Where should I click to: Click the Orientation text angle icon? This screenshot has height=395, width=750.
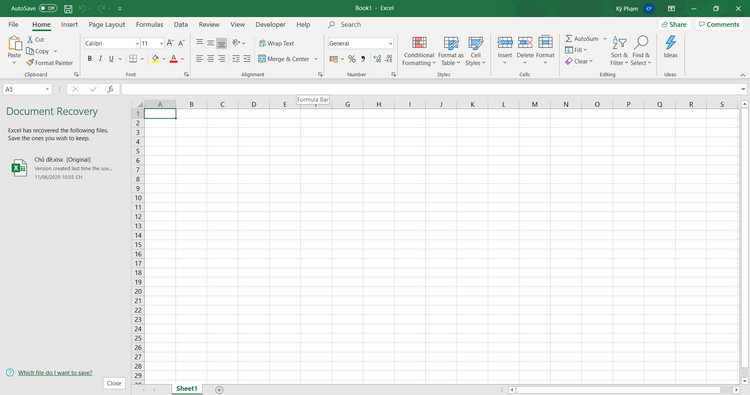(236, 43)
